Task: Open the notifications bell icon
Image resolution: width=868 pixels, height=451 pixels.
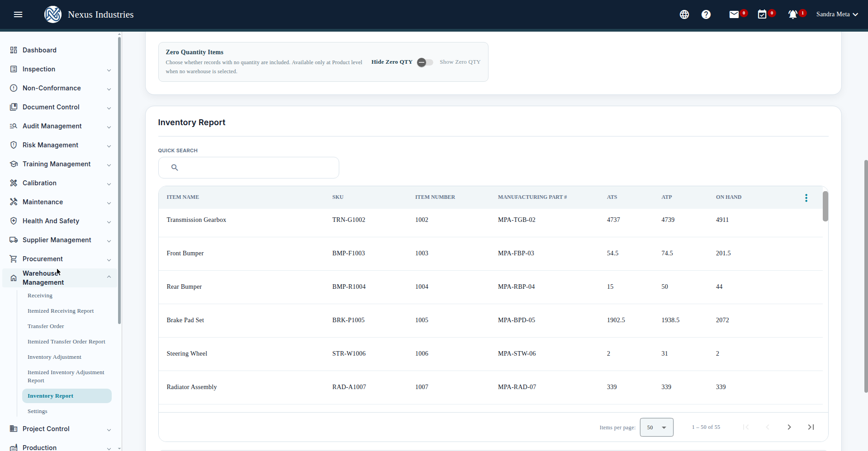Action: (x=793, y=14)
